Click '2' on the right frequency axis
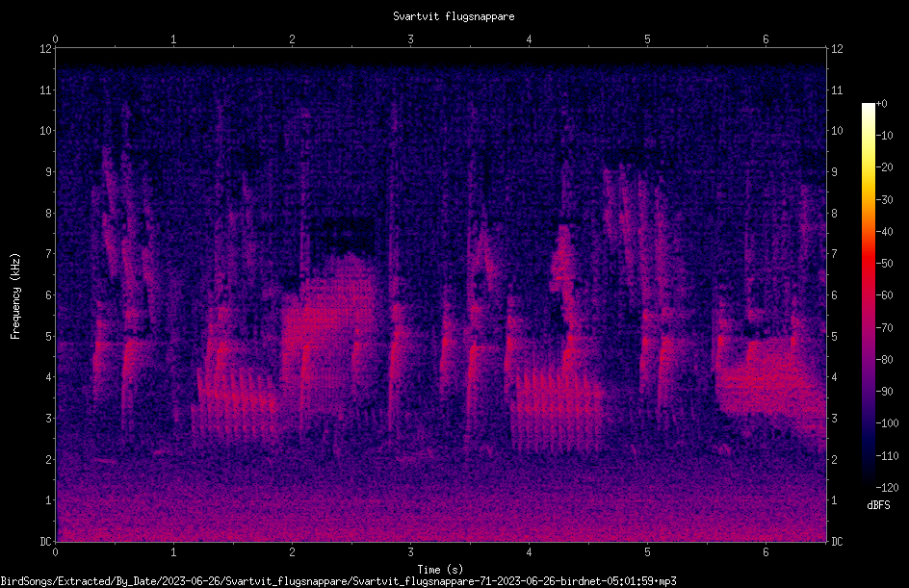Viewport: 909px width, 588px height. [834, 459]
